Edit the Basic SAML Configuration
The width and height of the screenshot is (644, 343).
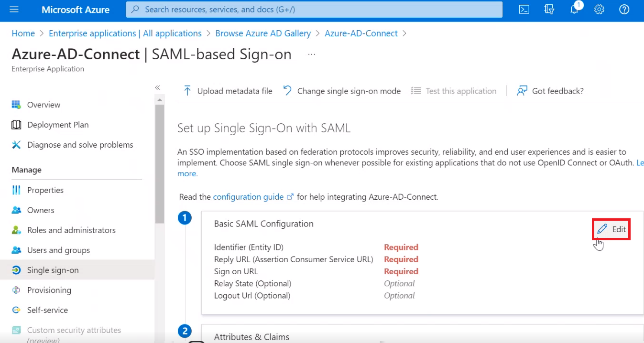click(612, 229)
